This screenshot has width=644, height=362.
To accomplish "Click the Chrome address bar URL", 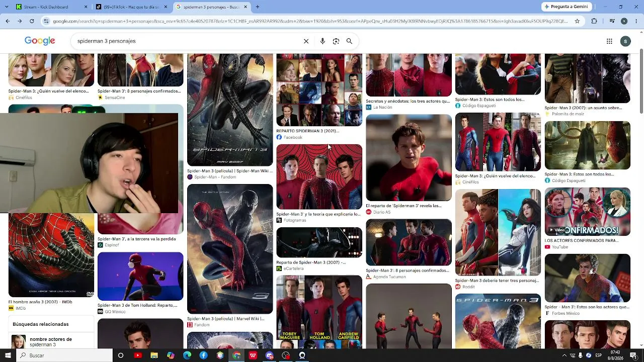I will coord(310,21).
